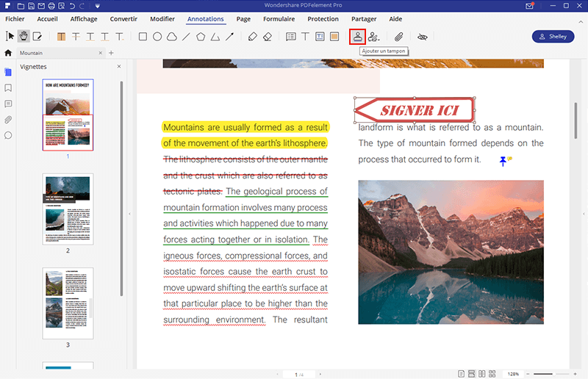The height and width of the screenshot is (379, 588).
Task: Open the Aide menu
Action: [395, 19]
